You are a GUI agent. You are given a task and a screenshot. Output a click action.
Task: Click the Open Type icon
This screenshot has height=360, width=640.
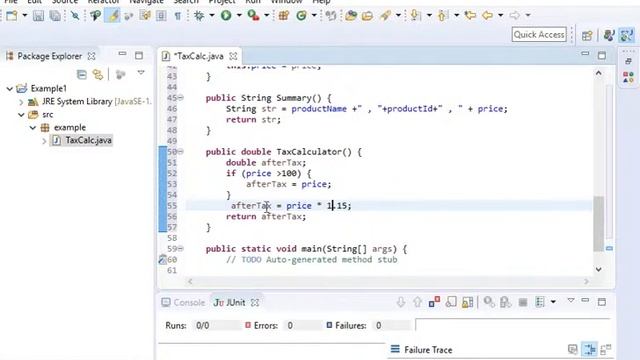click(x=351, y=16)
